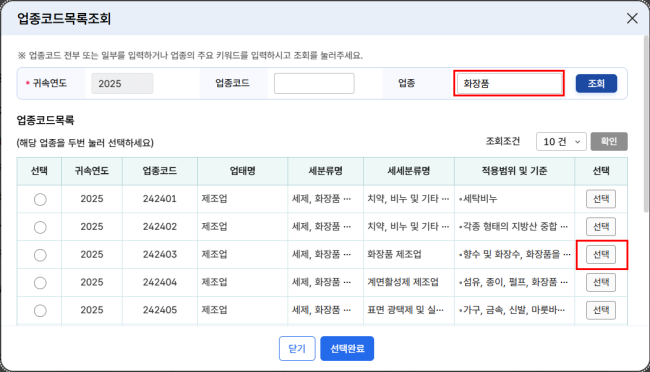
Task: Click the 세세분류명 column header
Action: tap(409, 171)
